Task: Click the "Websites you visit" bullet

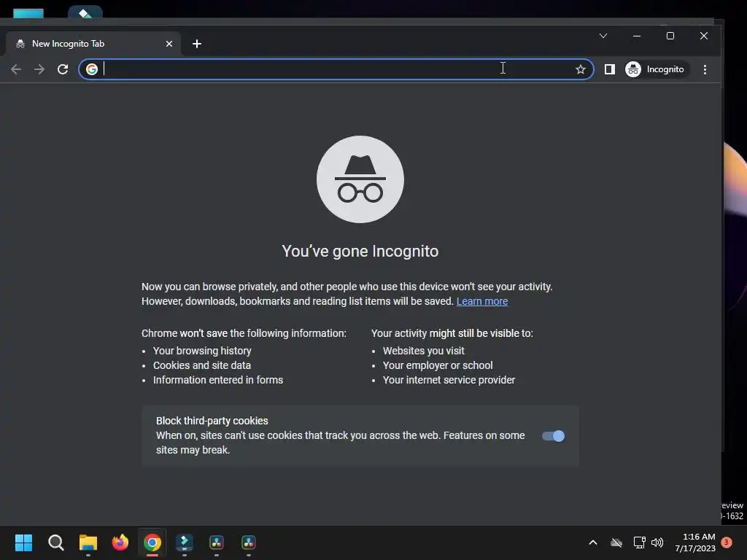Action: click(x=424, y=351)
